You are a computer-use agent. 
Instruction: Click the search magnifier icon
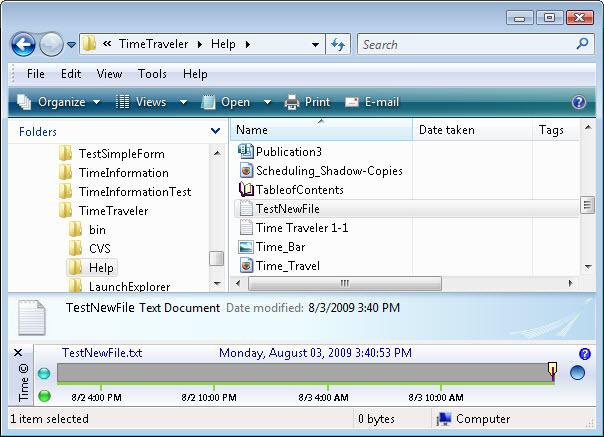click(x=582, y=44)
